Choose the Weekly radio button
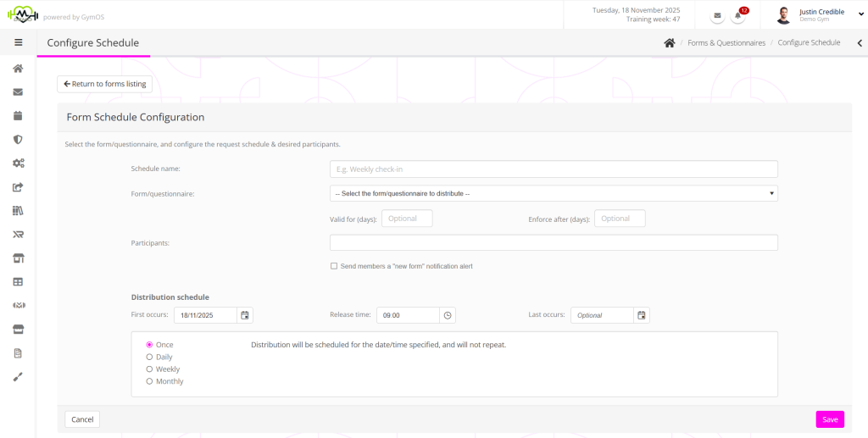This screenshot has width=868, height=438. [x=150, y=369]
